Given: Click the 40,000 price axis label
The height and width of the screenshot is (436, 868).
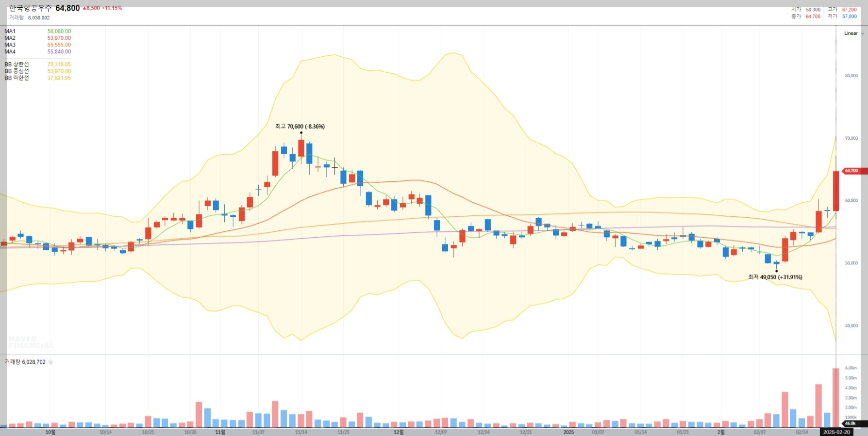Looking at the screenshot, I should click(851, 325).
